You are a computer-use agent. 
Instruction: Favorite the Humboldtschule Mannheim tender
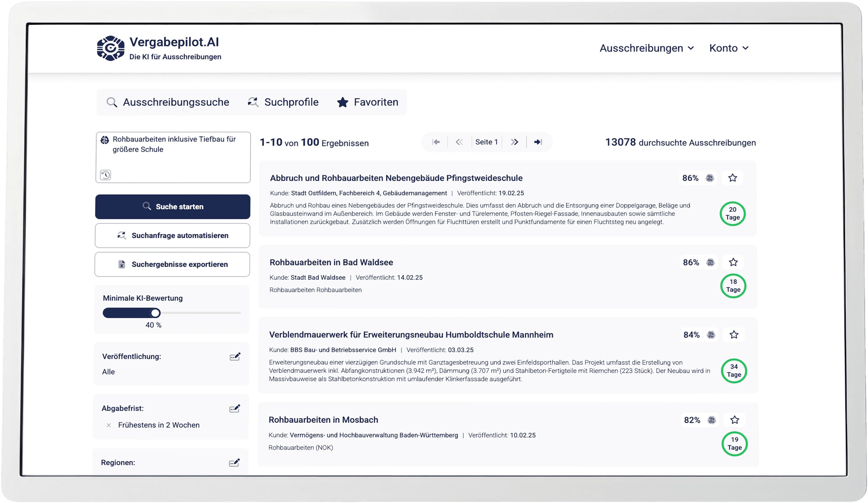[734, 334]
